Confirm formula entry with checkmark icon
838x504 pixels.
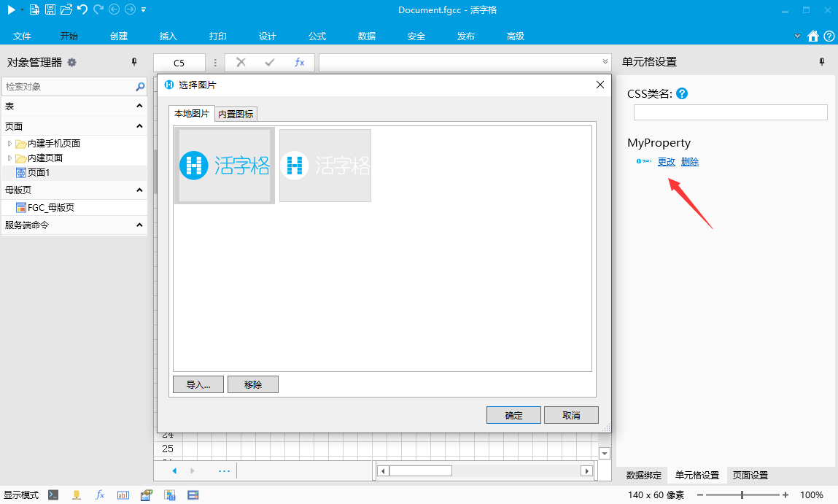[x=270, y=62]
